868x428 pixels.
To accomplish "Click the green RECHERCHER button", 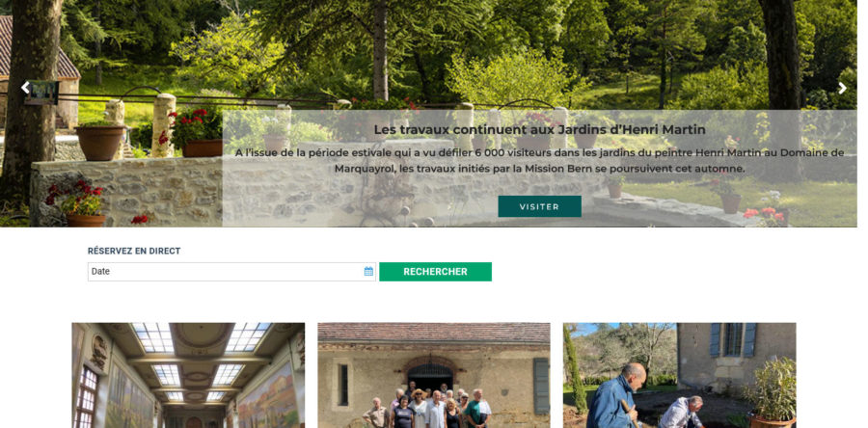I will click(x=435, y=272).
